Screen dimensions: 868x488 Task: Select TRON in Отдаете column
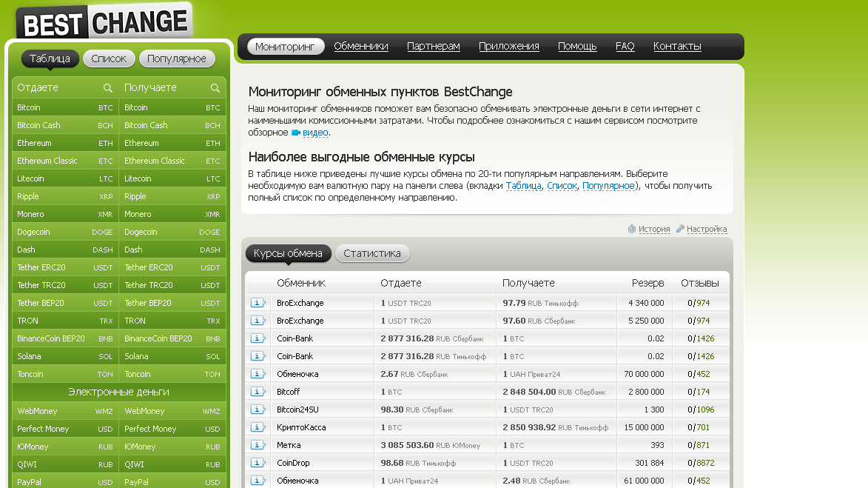click(x=65, y=320)
